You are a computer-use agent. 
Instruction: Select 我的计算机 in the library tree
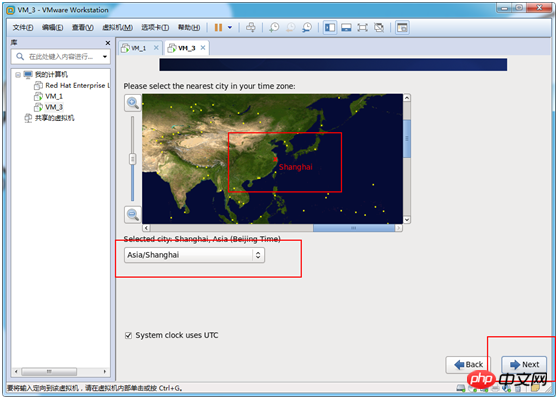51,74
